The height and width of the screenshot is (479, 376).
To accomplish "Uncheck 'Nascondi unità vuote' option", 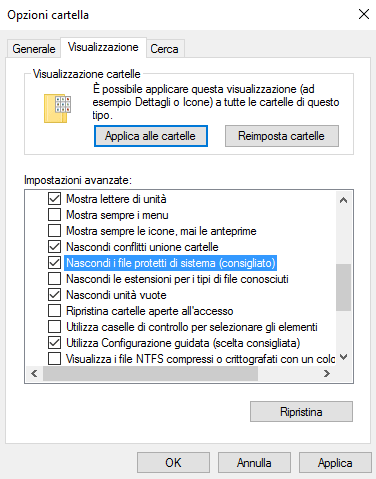I will pyautogui.click(x=54, y=295).
